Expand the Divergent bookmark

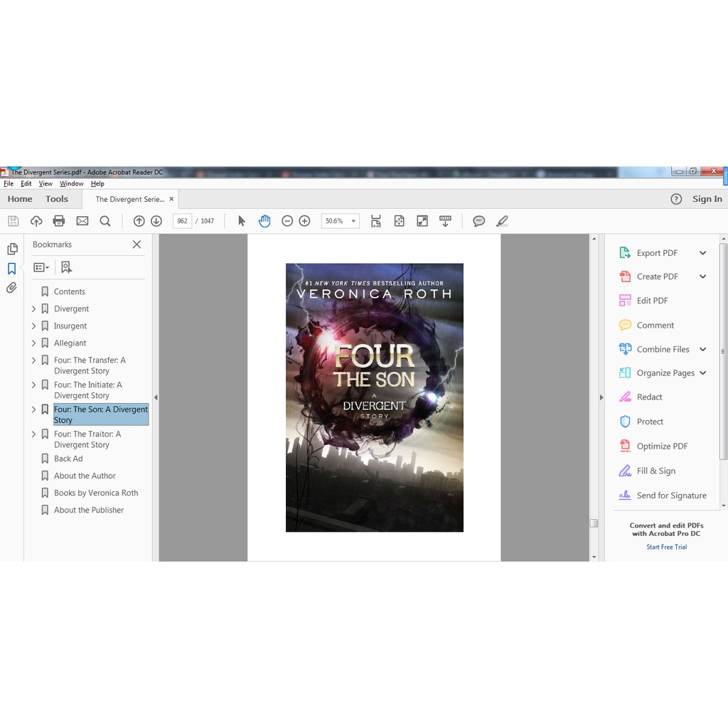pyautogui.click(x=33, y=309)
